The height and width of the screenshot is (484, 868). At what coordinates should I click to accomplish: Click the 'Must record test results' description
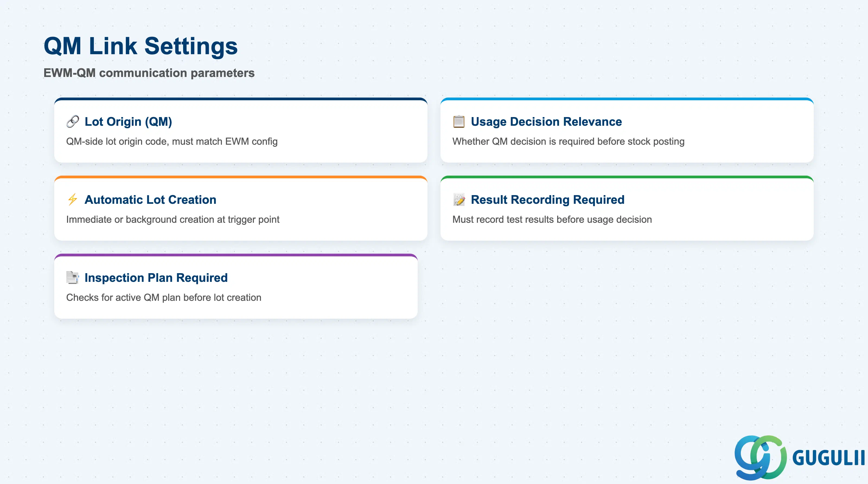pos(552,220)
